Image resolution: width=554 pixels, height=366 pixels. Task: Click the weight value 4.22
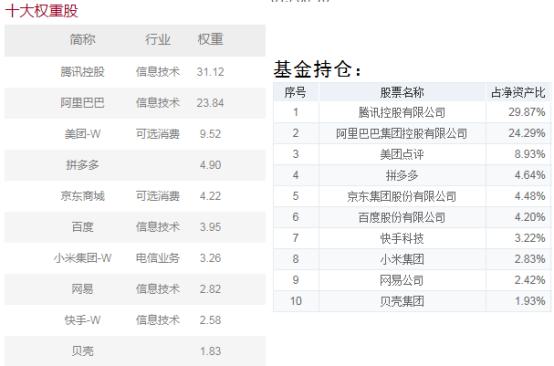point(210,196)
